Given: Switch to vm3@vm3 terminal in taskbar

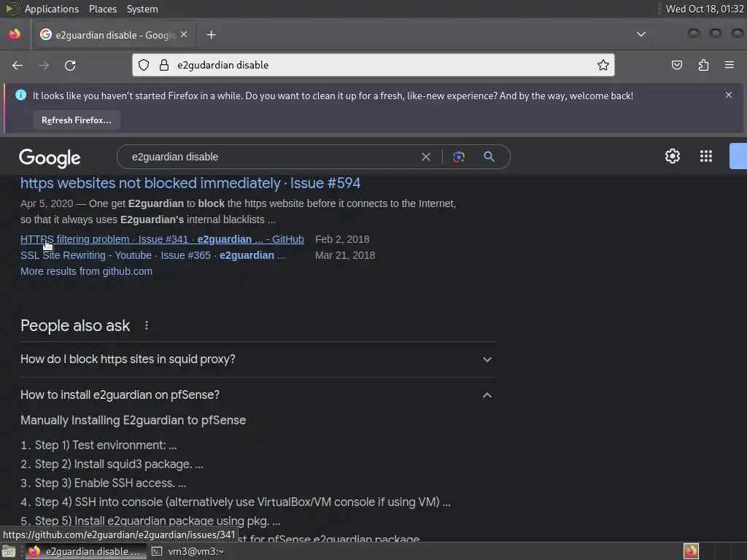Looking at the screenshot, I should pyautogui.click(x=187, y=551).
